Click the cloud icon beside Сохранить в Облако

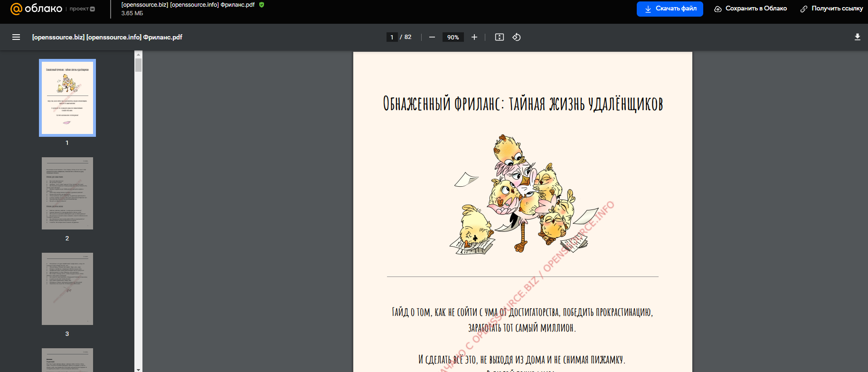[718, 9]
